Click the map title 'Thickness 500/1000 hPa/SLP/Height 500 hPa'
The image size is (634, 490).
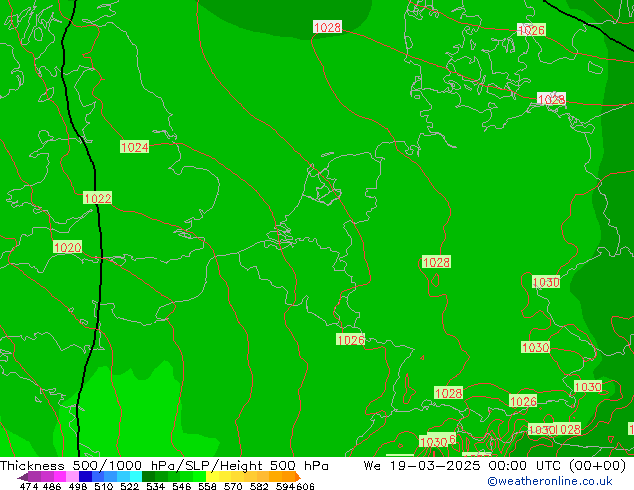click(x=164, y=466)
